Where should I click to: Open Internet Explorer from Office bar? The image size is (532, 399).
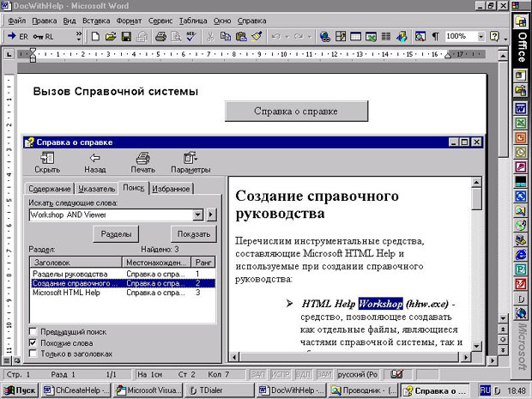pyautogui.click(x=521, y=255)
